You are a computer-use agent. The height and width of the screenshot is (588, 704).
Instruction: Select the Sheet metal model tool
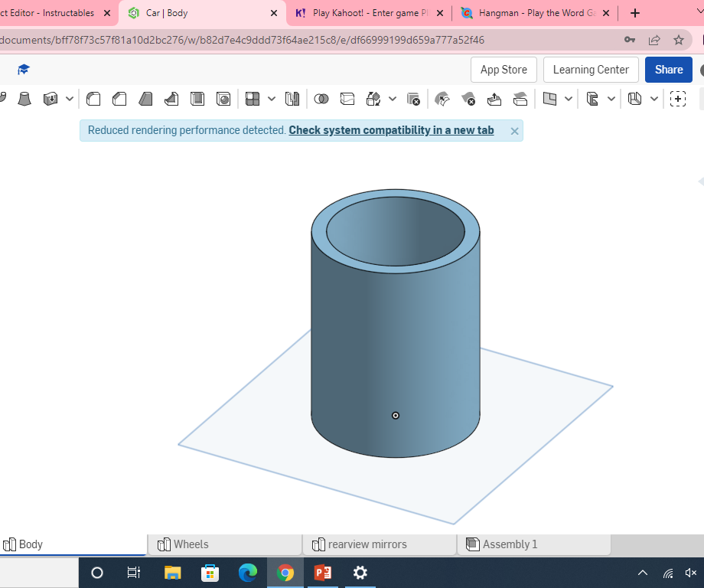coord(635,99)
